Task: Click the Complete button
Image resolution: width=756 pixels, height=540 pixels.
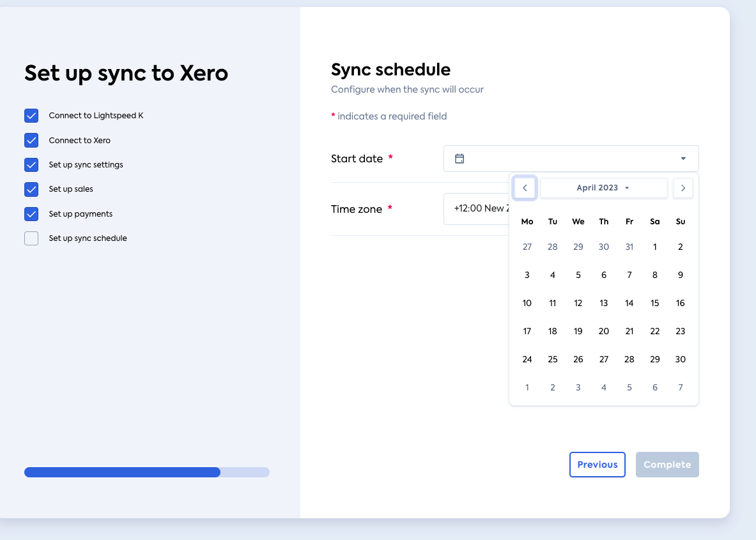Action: 667,464
